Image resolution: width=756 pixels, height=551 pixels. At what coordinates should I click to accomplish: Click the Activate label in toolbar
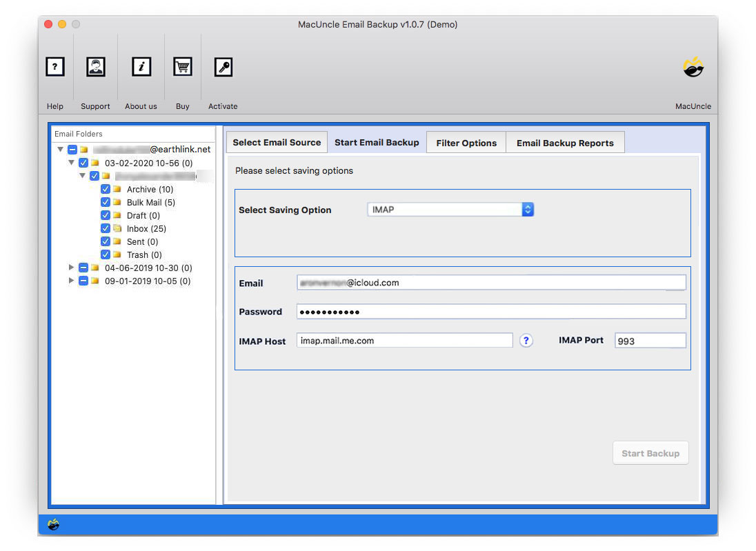pyautogui.click(x=223, y=106)
